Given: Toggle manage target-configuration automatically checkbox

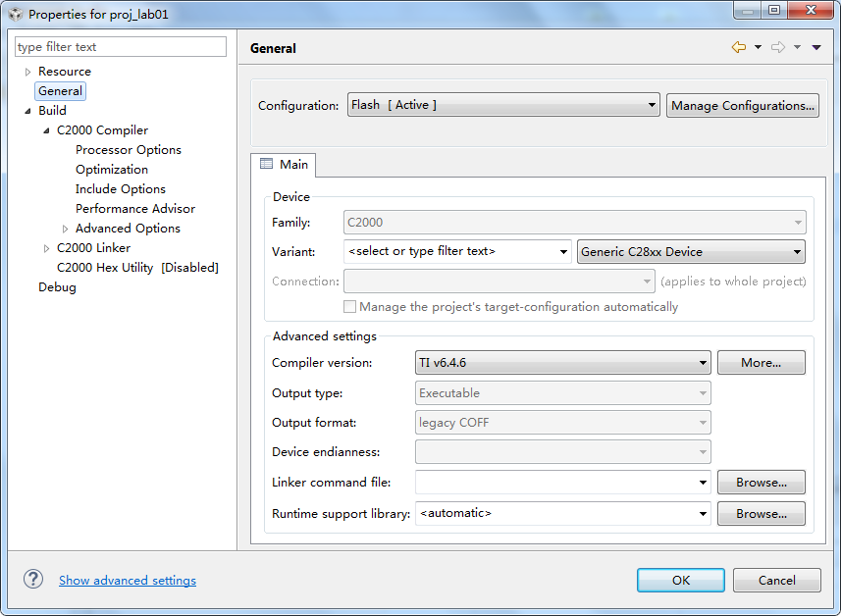Looking at the screenshot, I should (x=350, y=307).
